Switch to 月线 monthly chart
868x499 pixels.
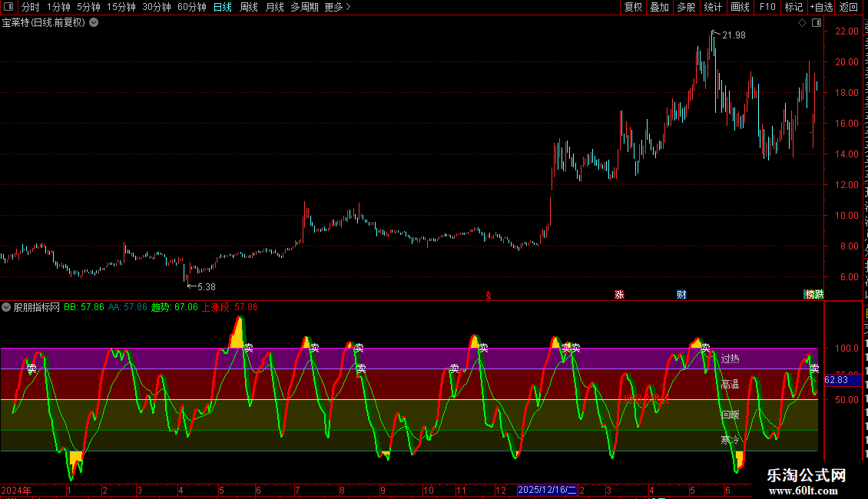click(x=274, y=7)
